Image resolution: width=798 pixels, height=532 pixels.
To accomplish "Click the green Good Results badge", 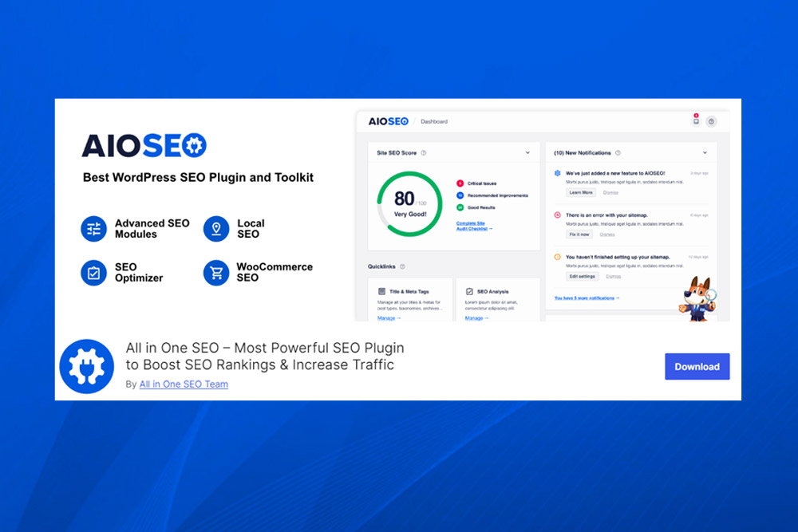I will pyautogui.click(x=460, y=207).
